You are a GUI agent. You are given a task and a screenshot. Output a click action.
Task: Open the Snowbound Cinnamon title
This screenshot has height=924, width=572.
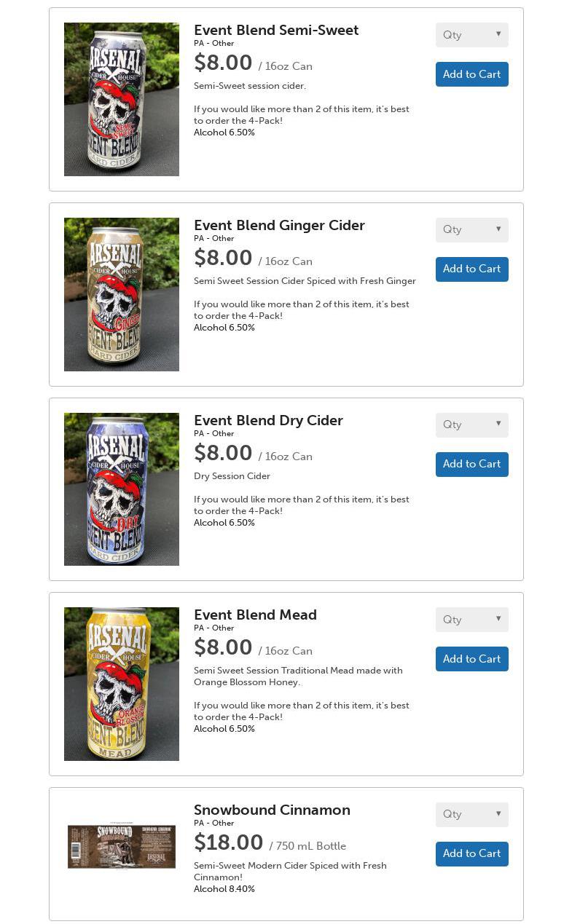(x=272, y=810)
